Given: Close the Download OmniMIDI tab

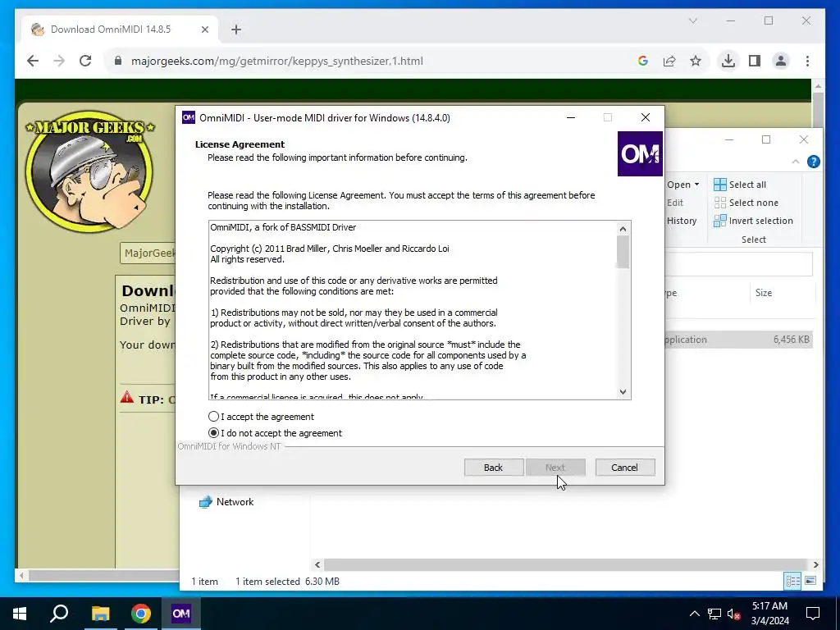Looking at the screenshot, I should click(204, 30).
